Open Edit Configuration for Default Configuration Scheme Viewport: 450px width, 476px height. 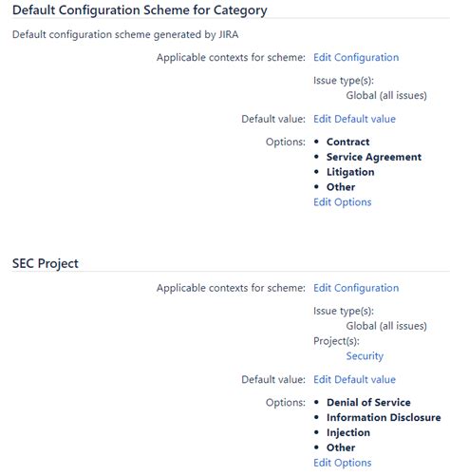356,57
